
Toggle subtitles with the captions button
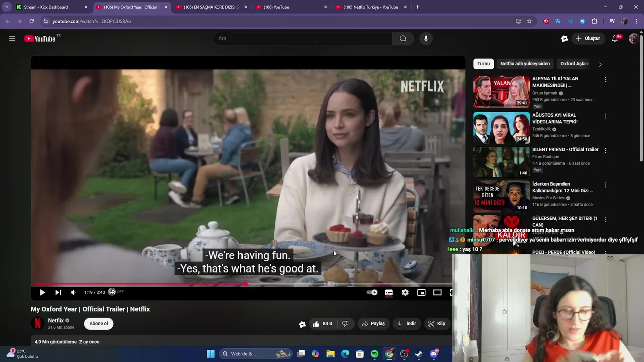click(x=389, y=292)
